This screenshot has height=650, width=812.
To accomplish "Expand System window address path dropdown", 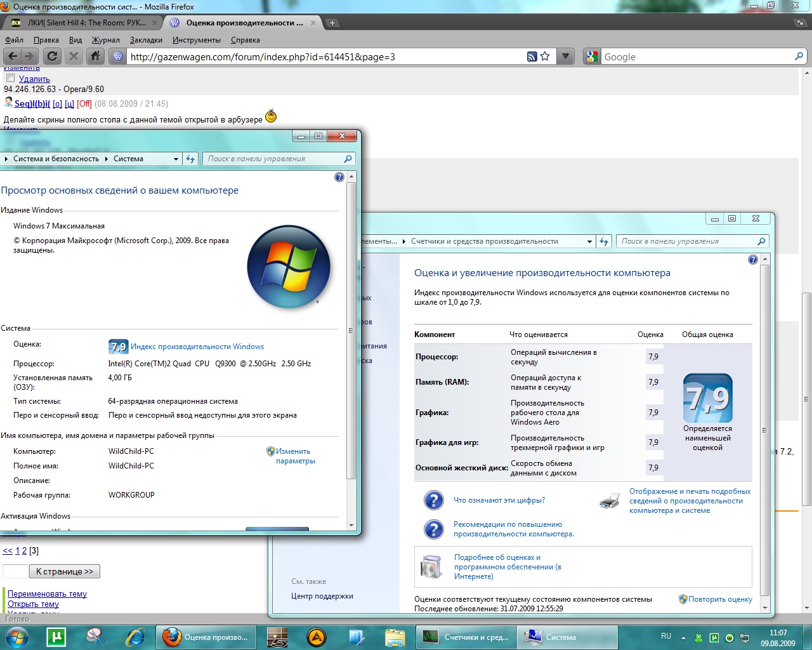I will [176, 159].
